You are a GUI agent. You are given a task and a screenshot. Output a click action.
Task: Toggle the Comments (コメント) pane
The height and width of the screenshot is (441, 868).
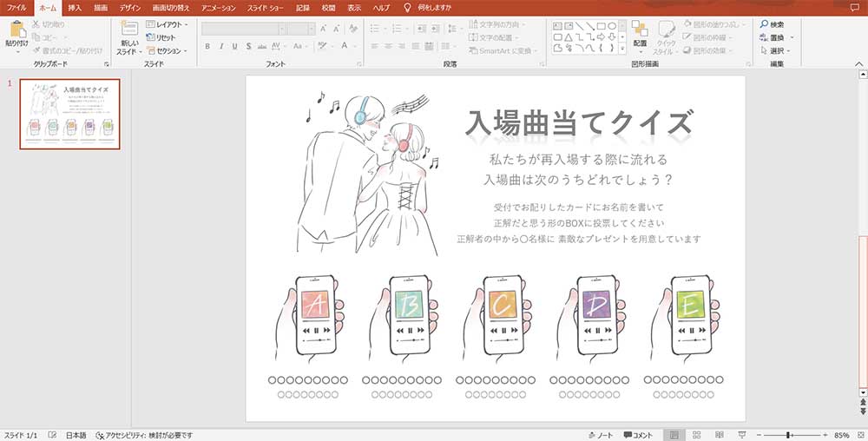tap(638, 434)
